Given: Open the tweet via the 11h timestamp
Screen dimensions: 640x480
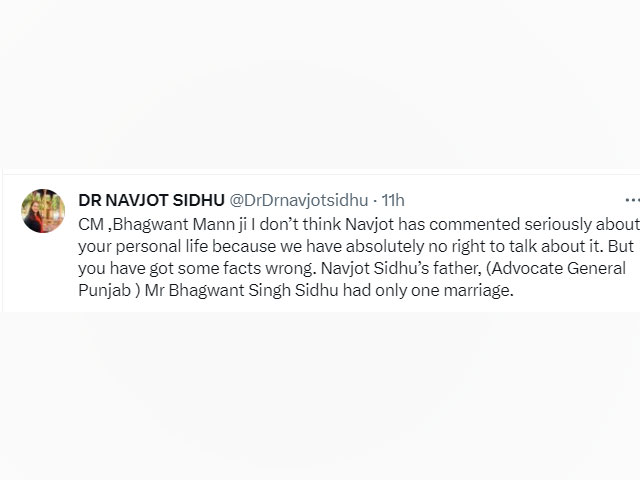Looking at the screenshot, I should 393,200.
